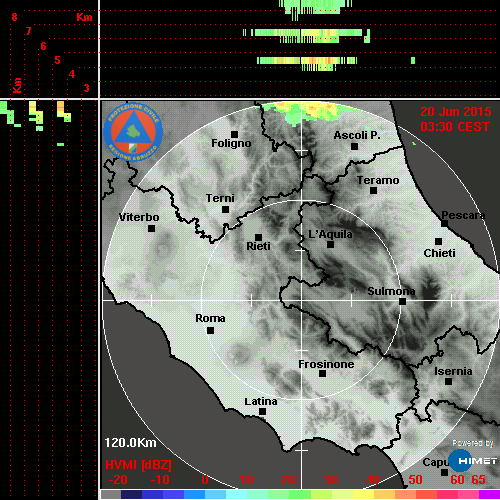
Task: Click the 3 height axis label
Action: tap(86, 88)
